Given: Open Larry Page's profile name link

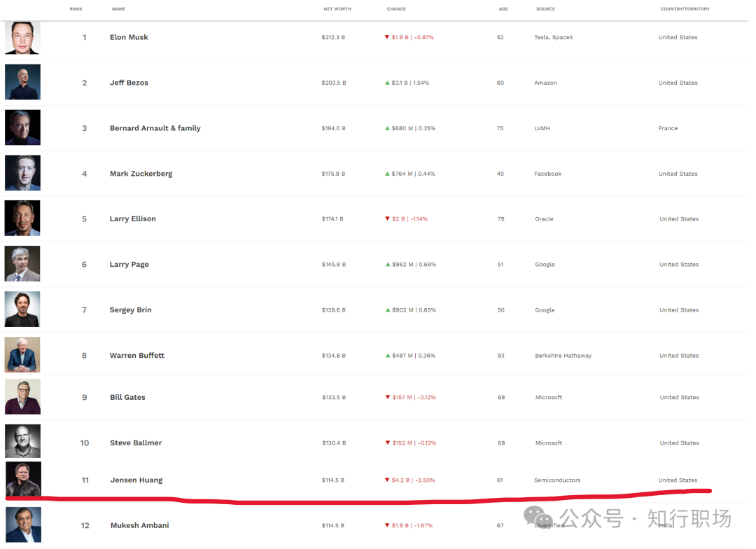Looking at the screenshot, I should (x=129, y=265).
